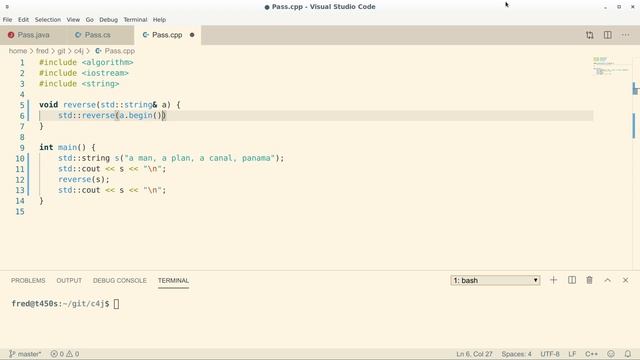640x360 pixels.
Task: Split the terminal pane
Action: (x=572, y=280)
